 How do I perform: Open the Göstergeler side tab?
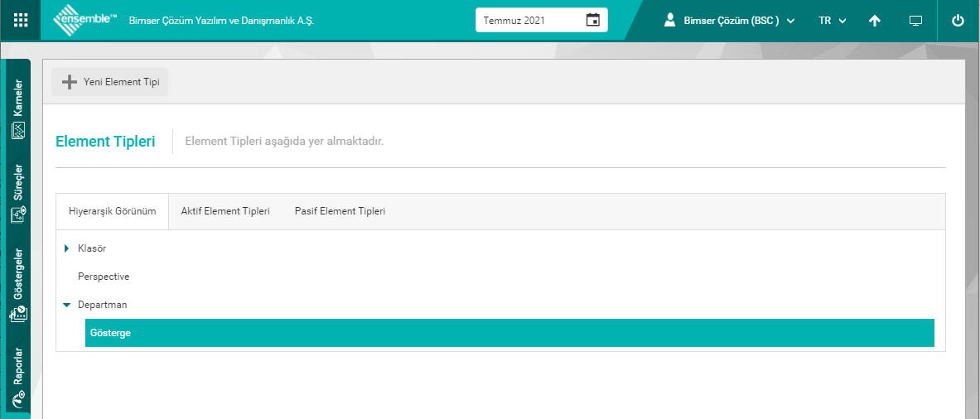(x=17, y=285)
